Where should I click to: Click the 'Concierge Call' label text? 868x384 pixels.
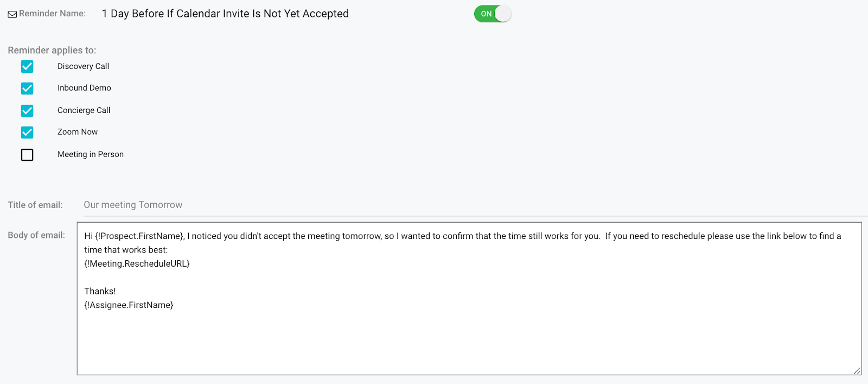84,110
